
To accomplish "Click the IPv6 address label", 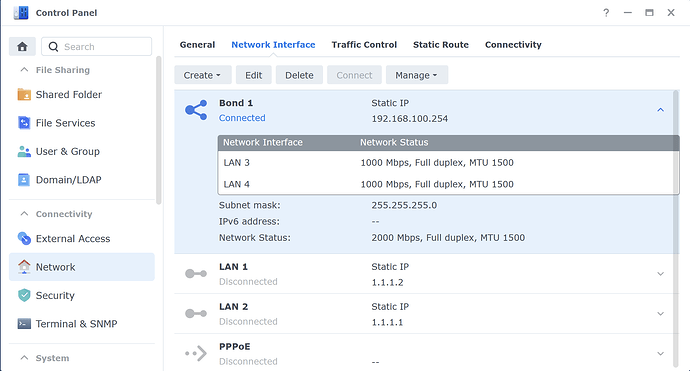I will click(x=249, y=221).
